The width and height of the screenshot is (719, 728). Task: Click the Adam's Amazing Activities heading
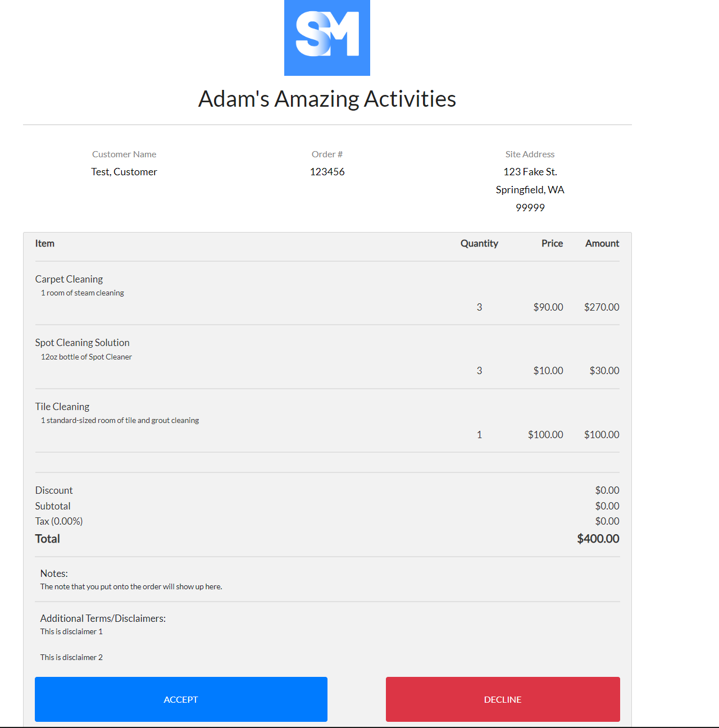tap(327, 99)
